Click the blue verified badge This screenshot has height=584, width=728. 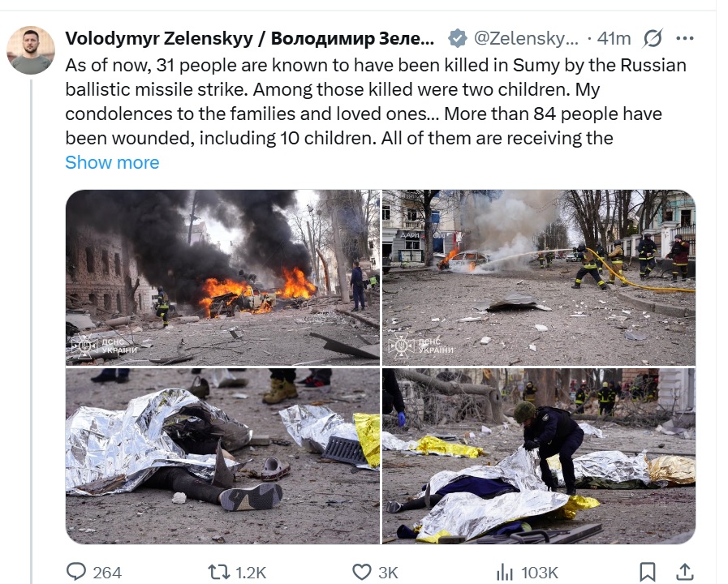(x=457, y=38)
